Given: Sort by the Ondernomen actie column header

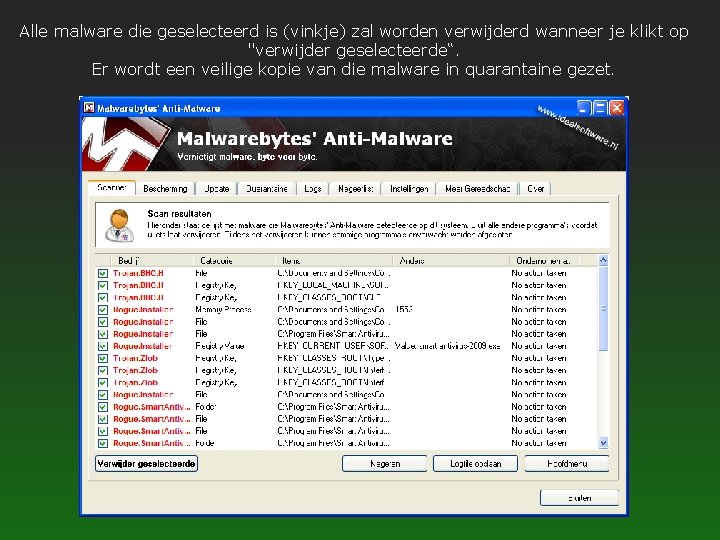Looking at the screenshot, I should click(544, 260).
